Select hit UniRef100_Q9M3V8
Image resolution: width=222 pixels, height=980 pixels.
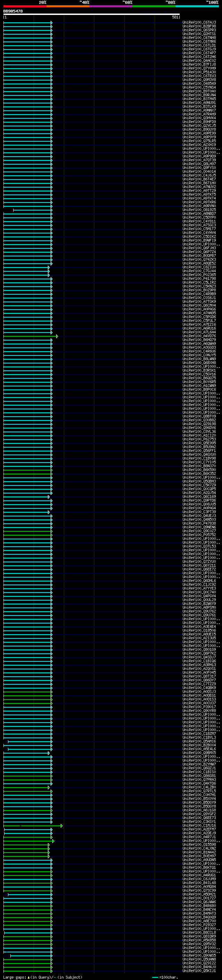pos(199,80)
